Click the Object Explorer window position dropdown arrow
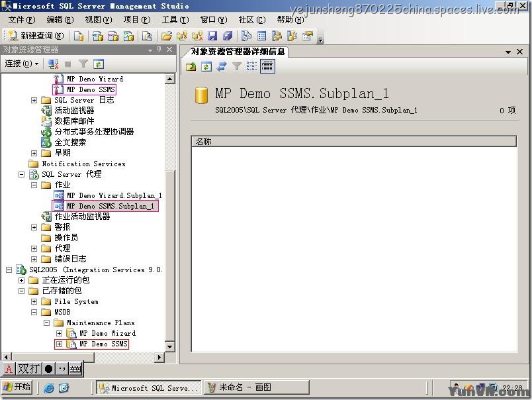This screenshot has height=400, width=532. tap(150, 50)
